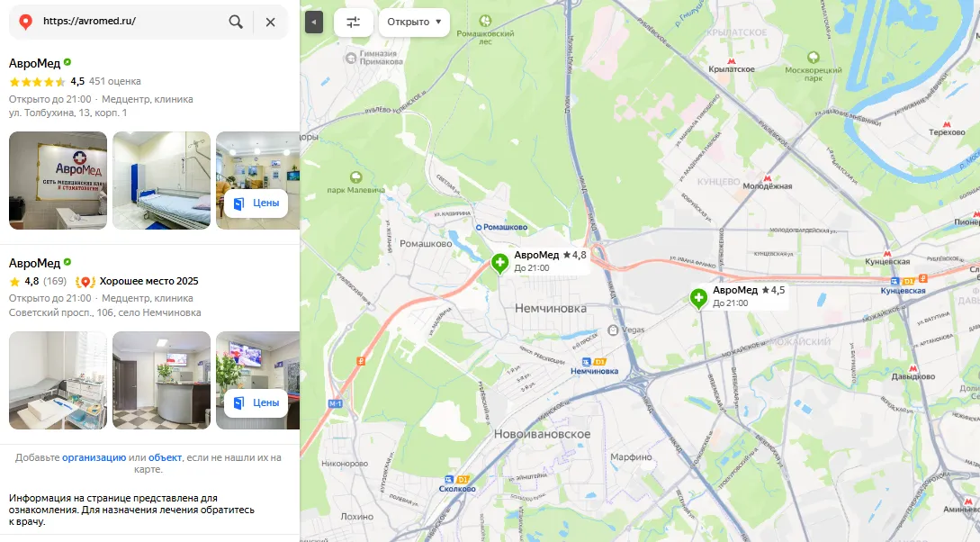
Task: Click verified badge next to first АвроМед
Action: click(x=67, y=62)
